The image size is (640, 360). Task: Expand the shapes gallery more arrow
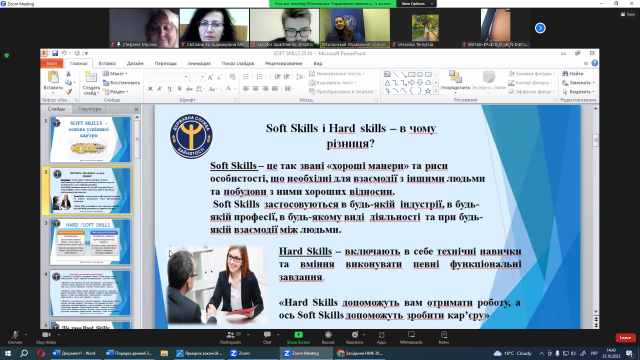pyautogui.click(x=436, y=91)
